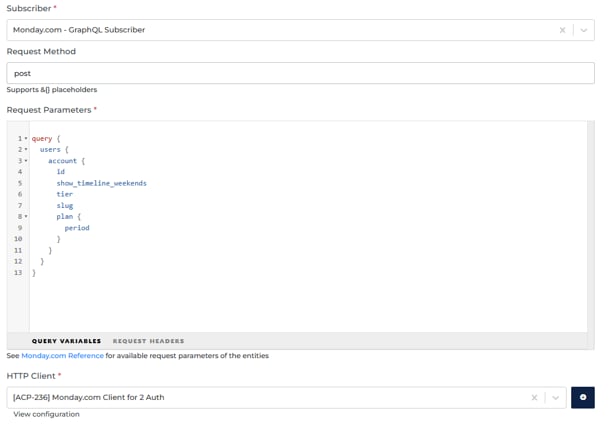The image size is (615, 432).
Task: Collapse the query block at line 1
Action: click(x=26, y=139)
